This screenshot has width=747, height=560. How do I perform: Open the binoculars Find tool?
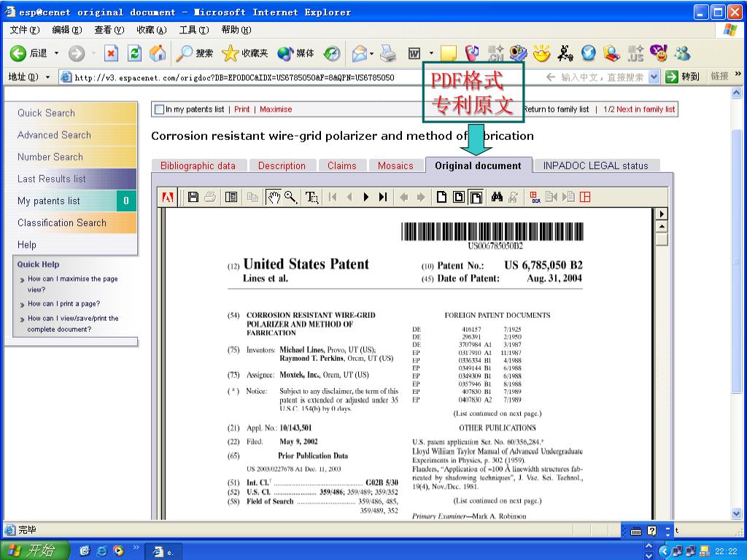(497, 197)
